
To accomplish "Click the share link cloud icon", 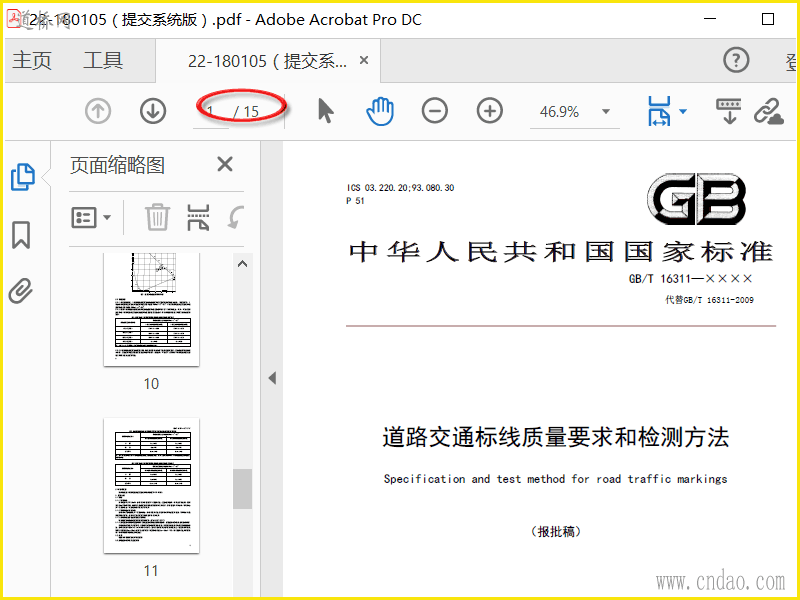I will point(768,111).
